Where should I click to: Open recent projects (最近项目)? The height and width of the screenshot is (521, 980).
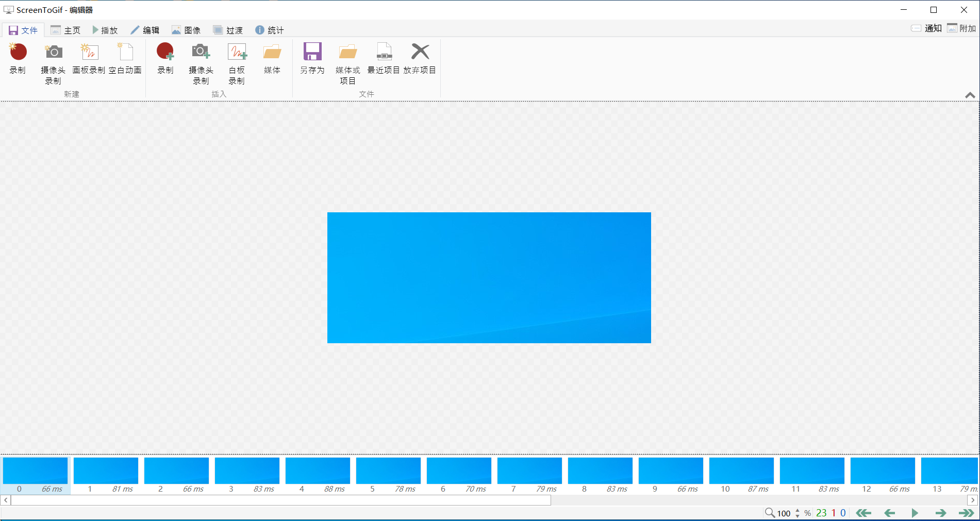pos(384,59)
